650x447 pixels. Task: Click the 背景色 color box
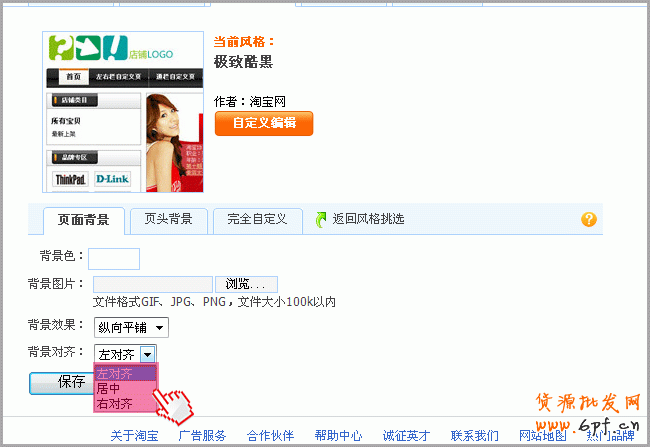point(114,259)
